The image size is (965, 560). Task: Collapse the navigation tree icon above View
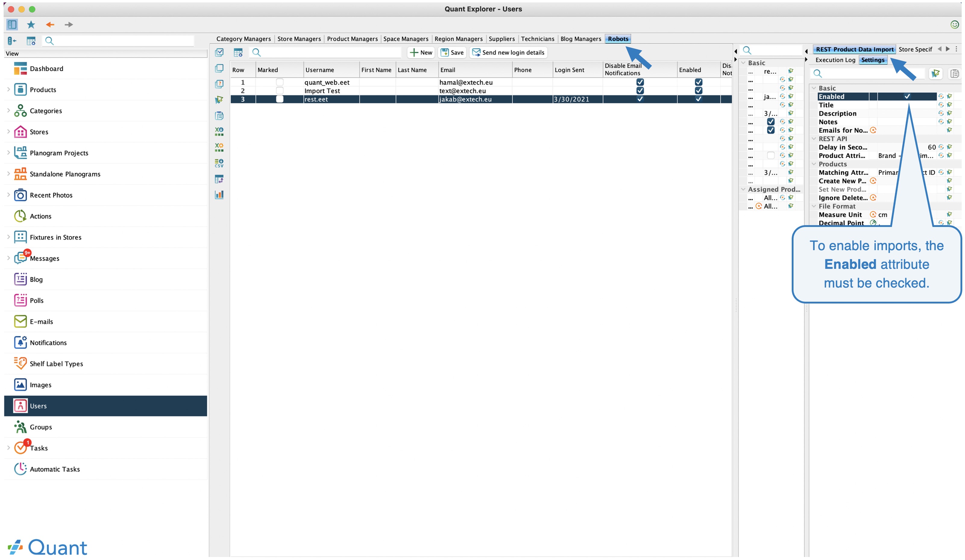coord(12,41)
